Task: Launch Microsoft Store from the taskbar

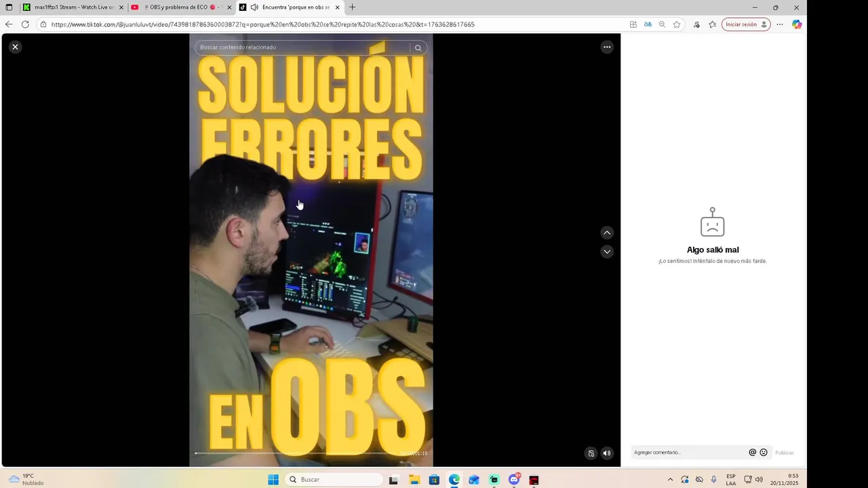Action: [434, 480]
